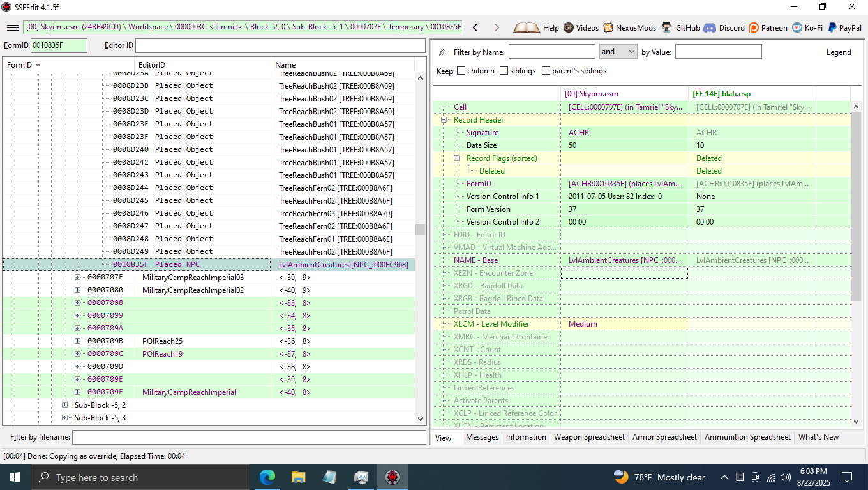Viewport: 868px width, 490px height.
Task: Open the hamburger main menu icon
Action: (x=12, y=27)
